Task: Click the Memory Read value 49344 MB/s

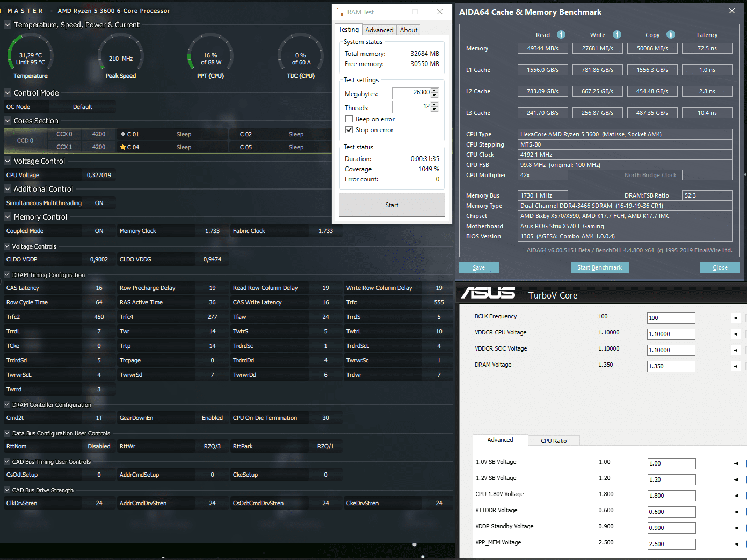Action: (x=542, y=48)
